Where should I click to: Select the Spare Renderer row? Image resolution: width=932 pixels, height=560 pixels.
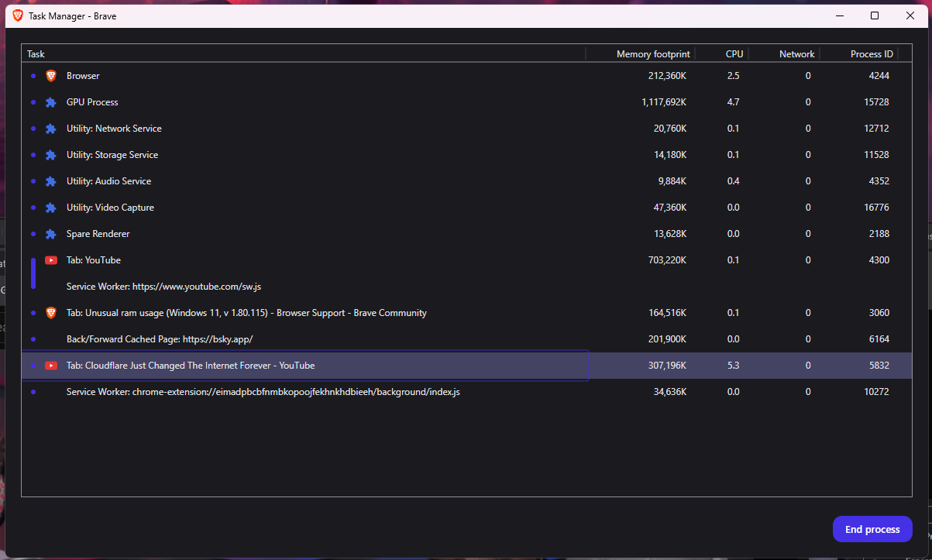(x=466, y=234)
